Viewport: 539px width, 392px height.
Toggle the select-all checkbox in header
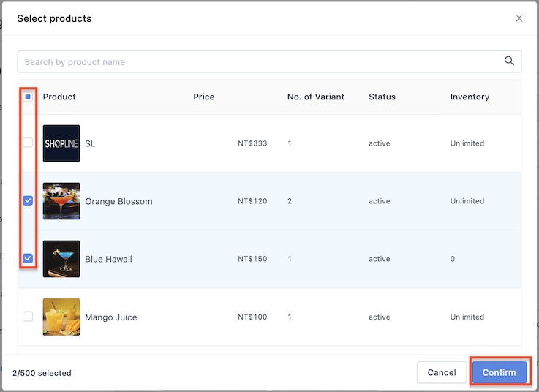[x=28, y=97]
